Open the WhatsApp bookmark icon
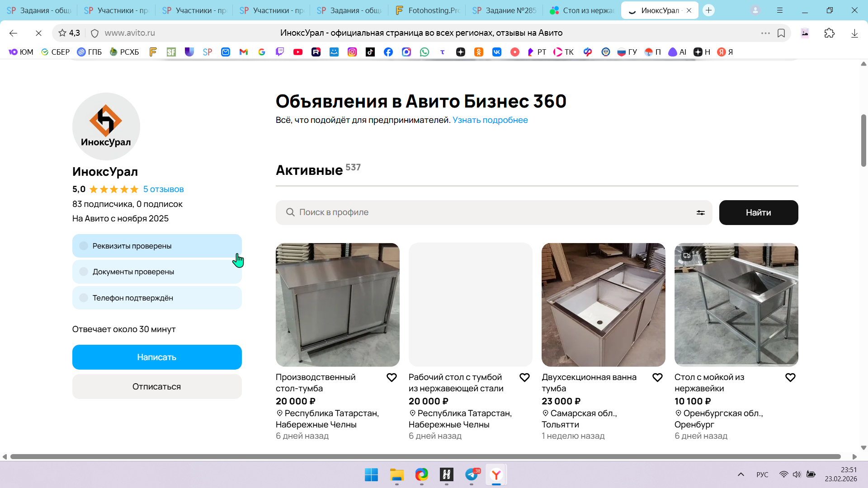Image resolution: width=868 pixels, height=488 pixels. tap(424, 52)
